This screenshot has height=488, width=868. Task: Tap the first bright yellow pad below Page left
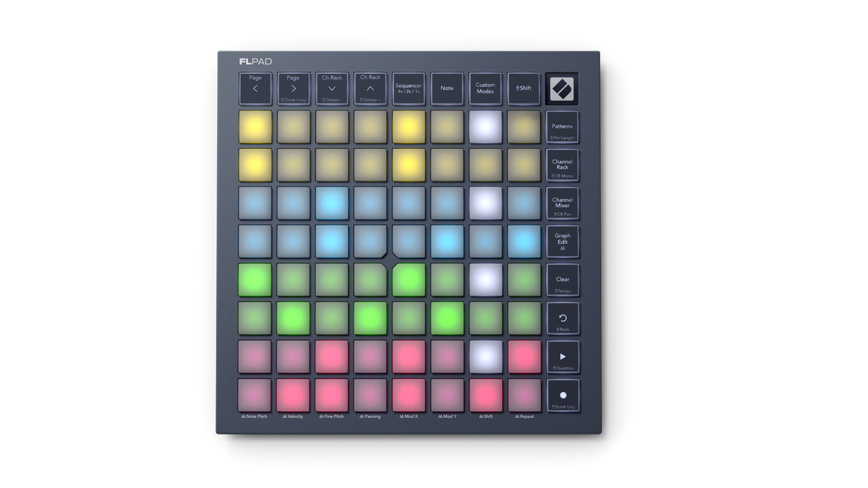(255, 127)
